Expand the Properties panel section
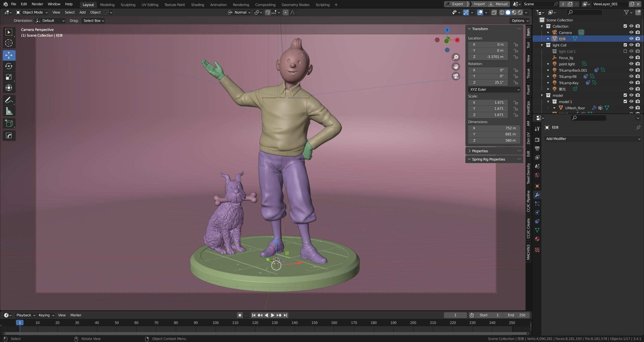 coord(480,151)
